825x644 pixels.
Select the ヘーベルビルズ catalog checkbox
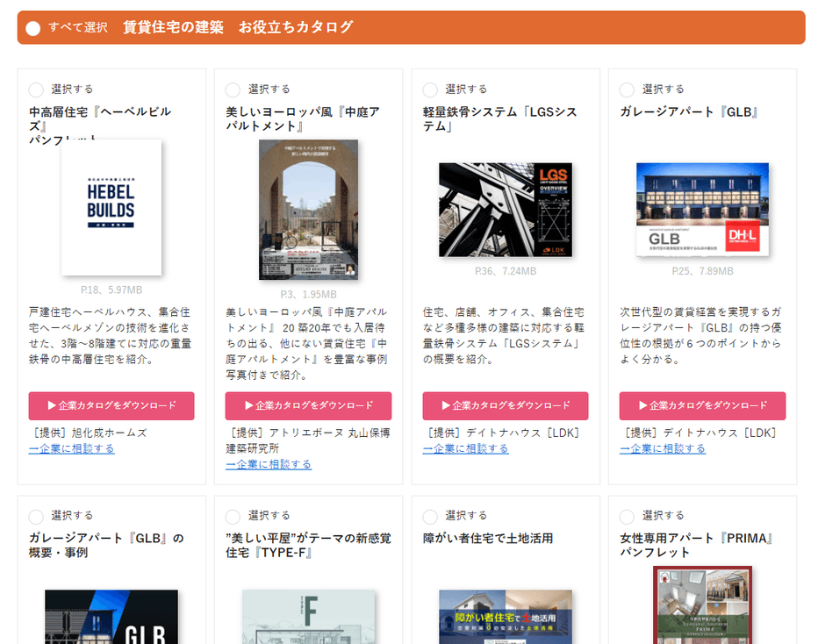pyautogui.click(x=36, y=89)
